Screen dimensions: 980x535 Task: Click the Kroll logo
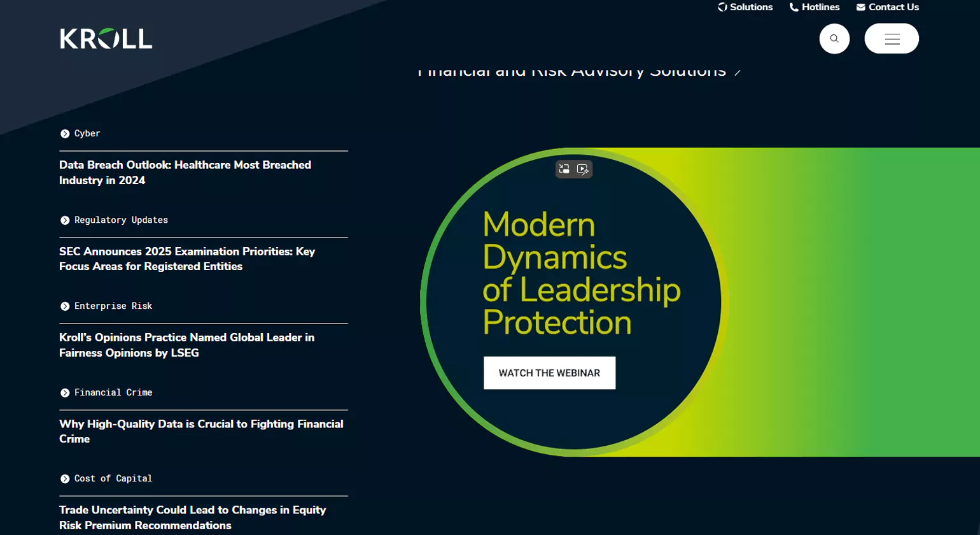click(106, 39)
